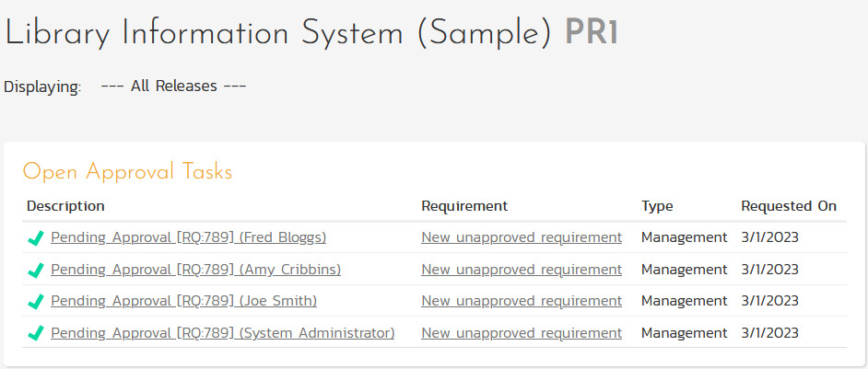This screenshot has height=369, width=868.
Task: Open Pending Approval task for System Administrator
Action: [222, 333]
